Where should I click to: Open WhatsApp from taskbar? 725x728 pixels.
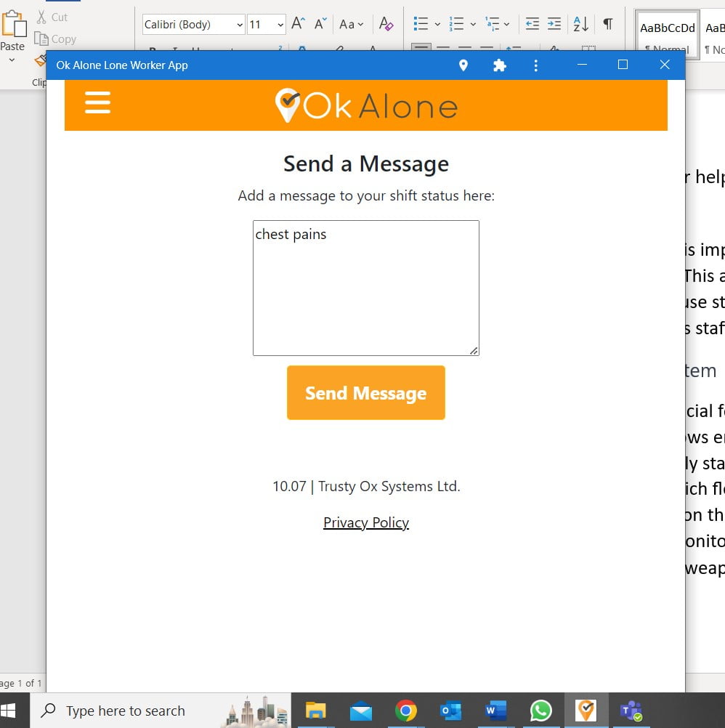[x=540, y=711]
